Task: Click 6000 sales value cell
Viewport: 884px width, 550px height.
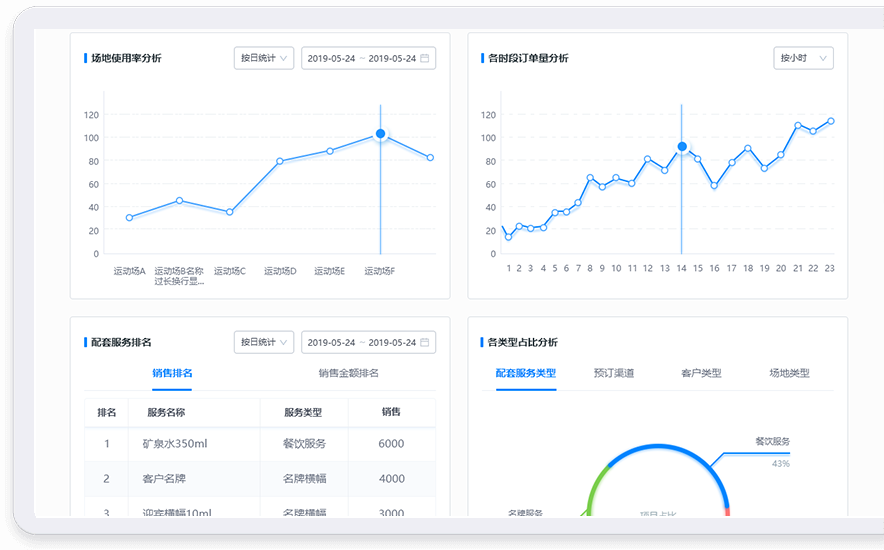Action: pyautogui.click(x=391, y=444)
